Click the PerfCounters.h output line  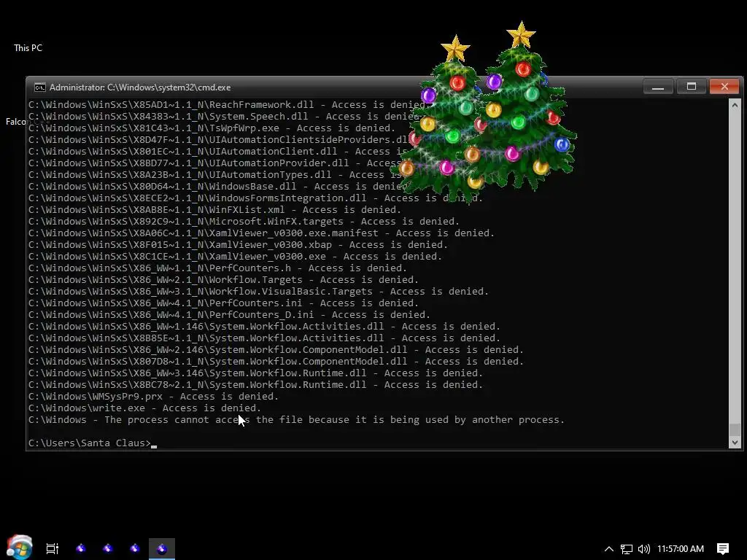pyautogui.click(x=217, y=268)
